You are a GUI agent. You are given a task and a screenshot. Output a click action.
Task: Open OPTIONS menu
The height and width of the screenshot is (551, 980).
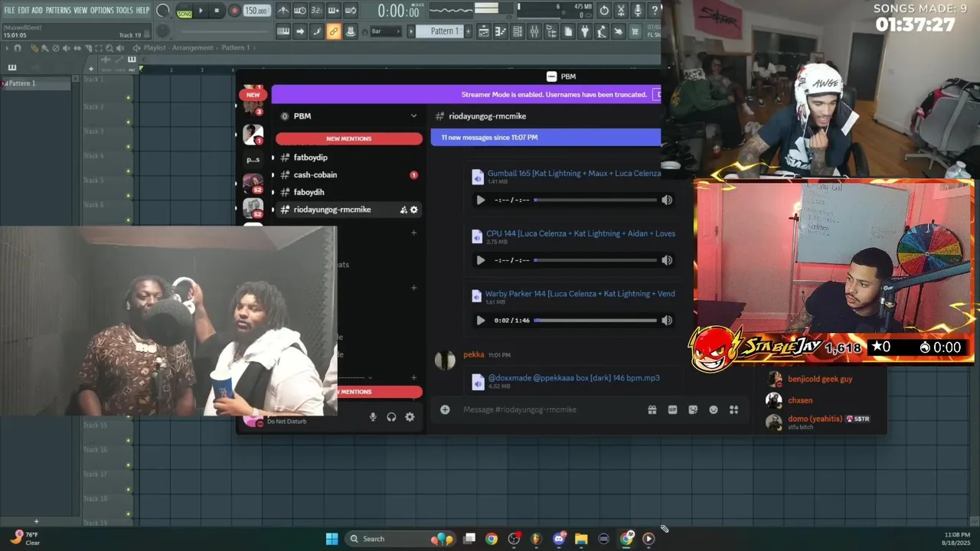coord(102,10)
